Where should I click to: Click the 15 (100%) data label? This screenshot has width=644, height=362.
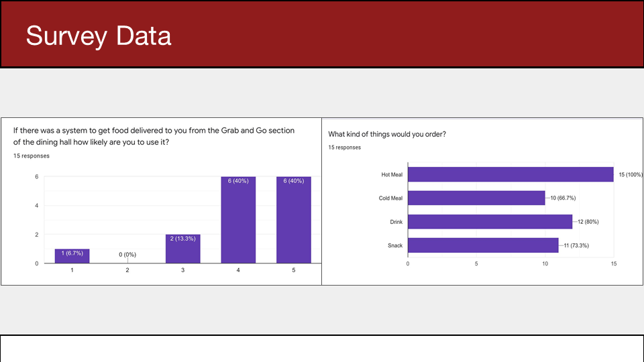pos(631,174)
